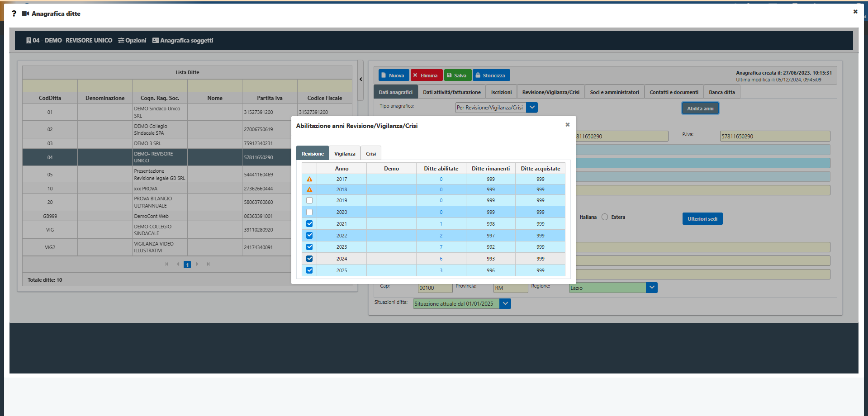The height and width of the screenshot is (416, 868).
Task: Enable the 2019 year checkbox
Action: tap(309, 200)
